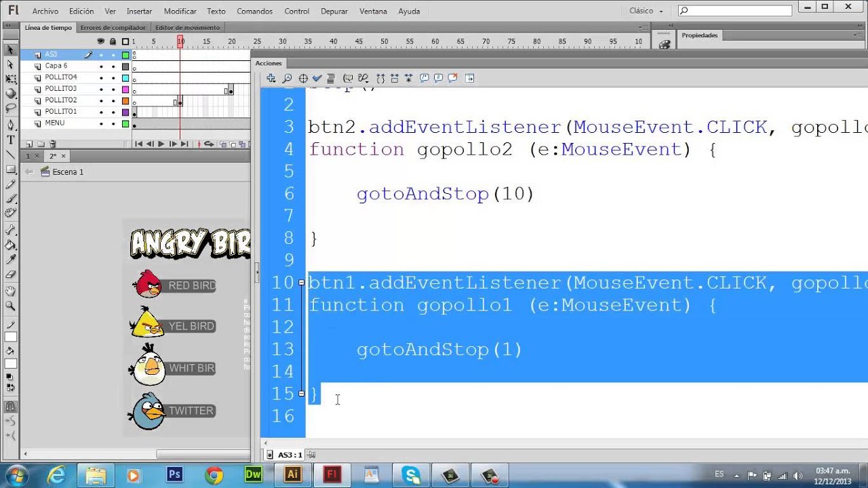Select the Free Transform tool

click(10, 79)
